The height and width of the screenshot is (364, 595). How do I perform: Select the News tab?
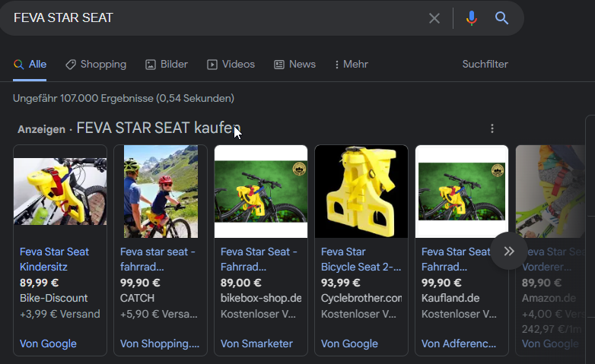point(294,65)
